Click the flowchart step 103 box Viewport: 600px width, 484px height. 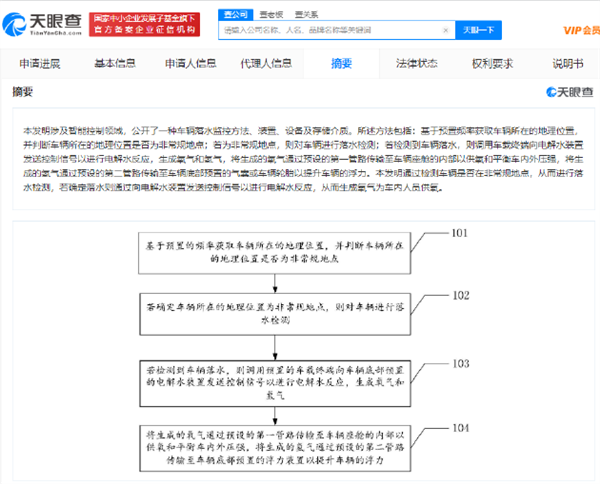click(275, 383)
